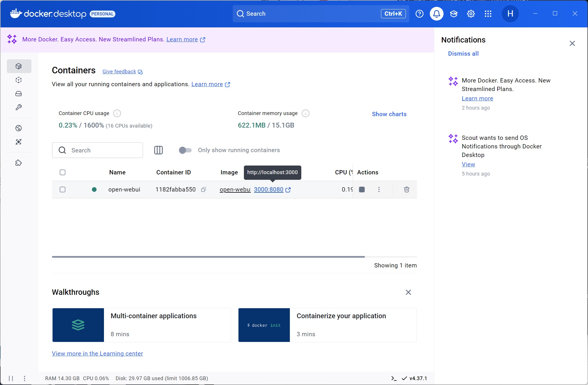Open more actions menu for open-webui
Viewport: 588px width, 385px height.
tap(379, 190)
